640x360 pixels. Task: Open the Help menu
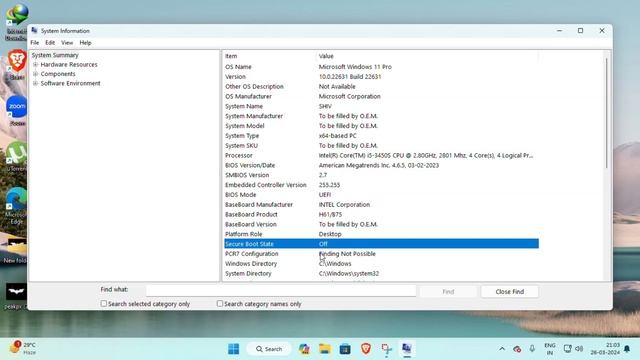coord(85,42)
